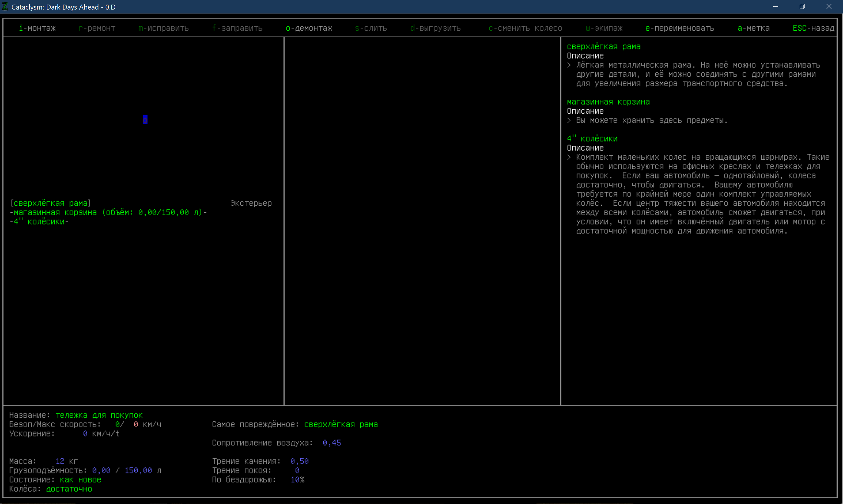Image resolution: width=843 pixels, height=504 pixels.
Task: Choose the m-исправить mend option
Action: pos(163,28)
